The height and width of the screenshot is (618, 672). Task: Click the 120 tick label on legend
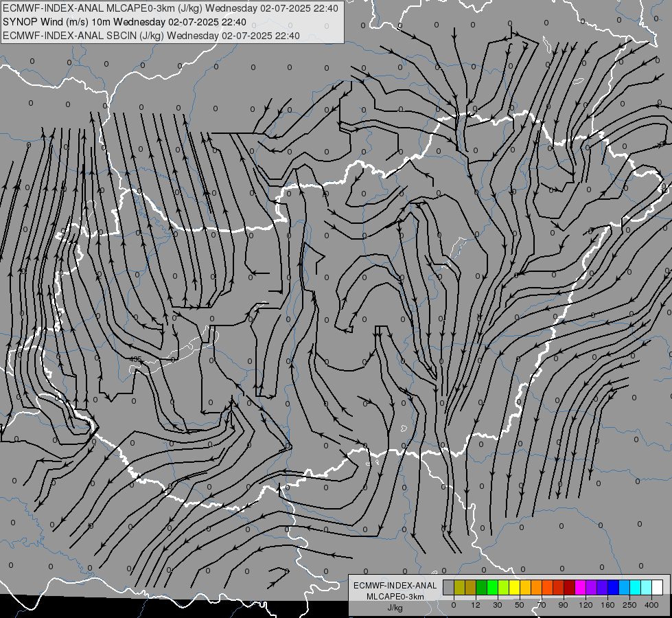(x=586, y=605)
